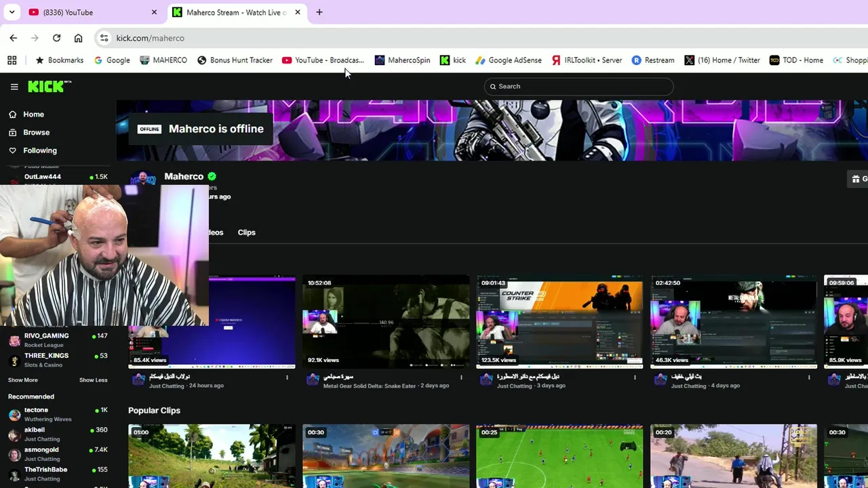Image resolution: width=868 pixels, height=488 pixels.
Task: Open the MahercoSpin bookmark
Action: (402, 60)
